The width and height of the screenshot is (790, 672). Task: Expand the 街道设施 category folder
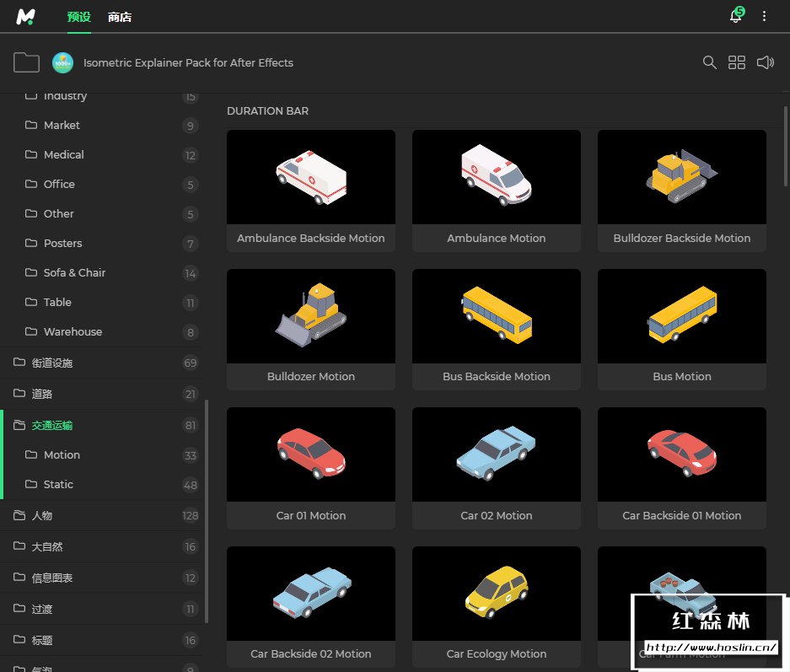click(x=52, y=363)
